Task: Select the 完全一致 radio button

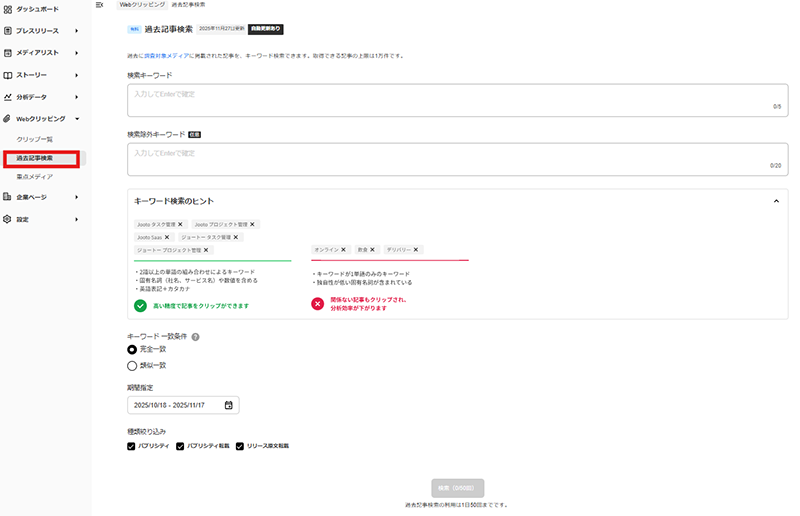Action: tap(132, 350)
